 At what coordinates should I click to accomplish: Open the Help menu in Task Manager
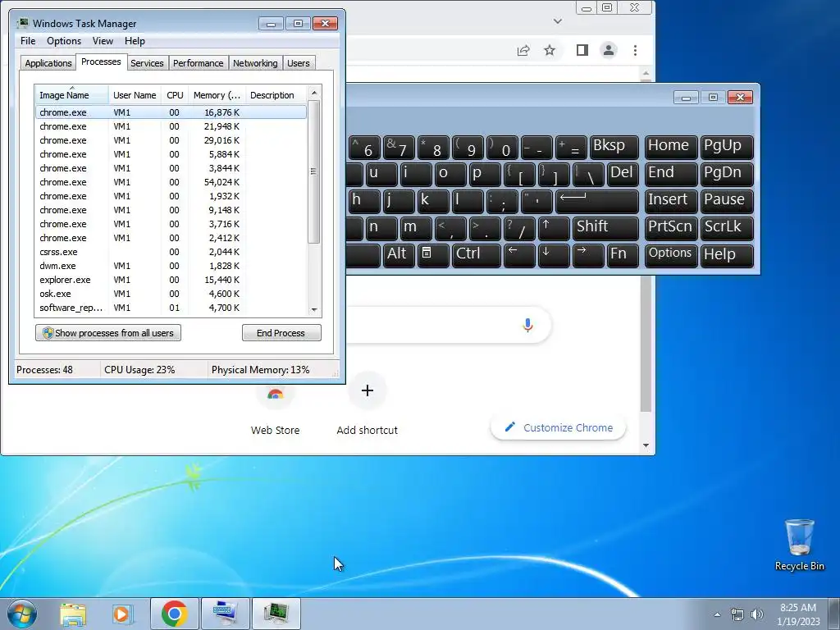[135, 41]
